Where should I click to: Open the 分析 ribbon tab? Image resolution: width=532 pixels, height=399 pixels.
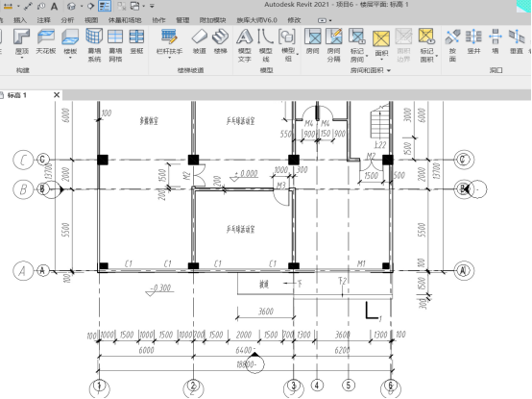tap(67, 20)
